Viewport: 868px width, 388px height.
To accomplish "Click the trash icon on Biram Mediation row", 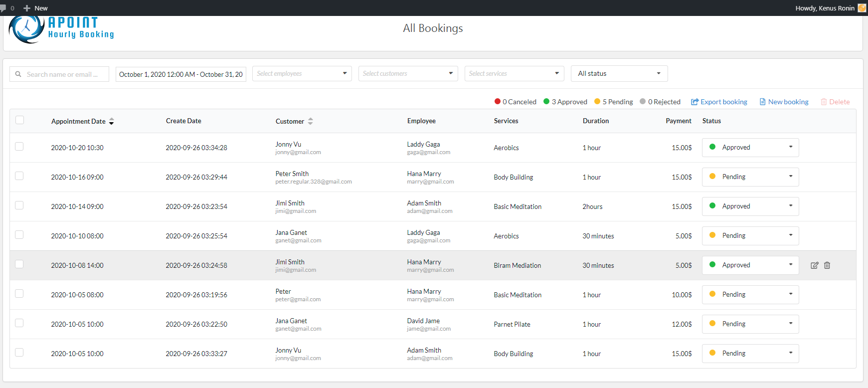I will (827, 265).
